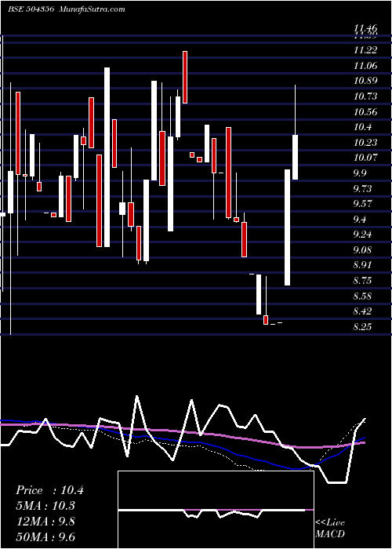Click the <<Live MACD label

(x=330, y=529)
